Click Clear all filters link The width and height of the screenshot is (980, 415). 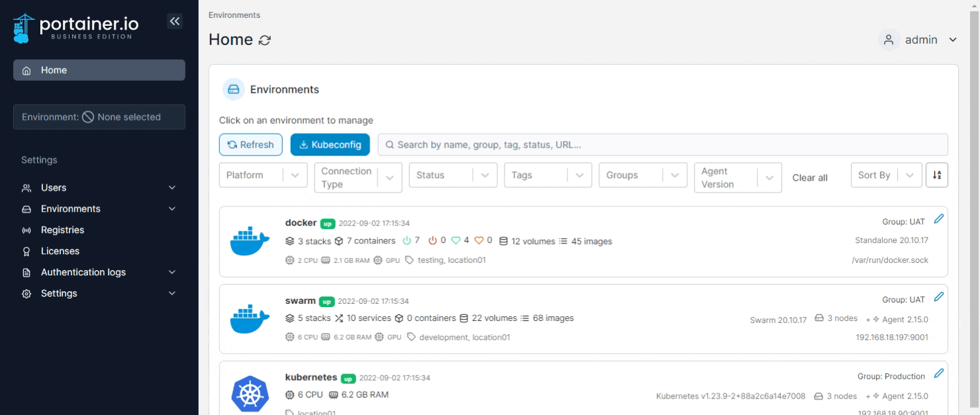pos(810,178)
